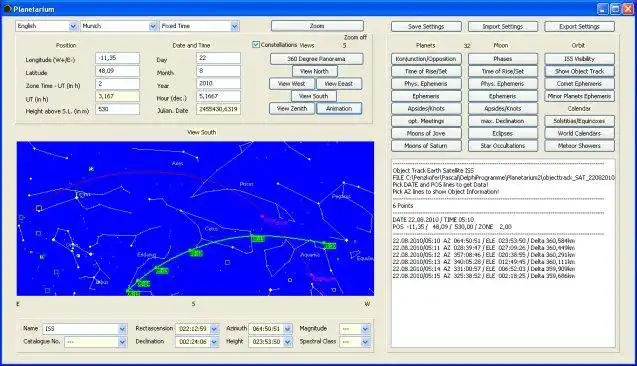637x366 pixels.
Task: Open the Magnitude dropdown
Action: (365, 329)
